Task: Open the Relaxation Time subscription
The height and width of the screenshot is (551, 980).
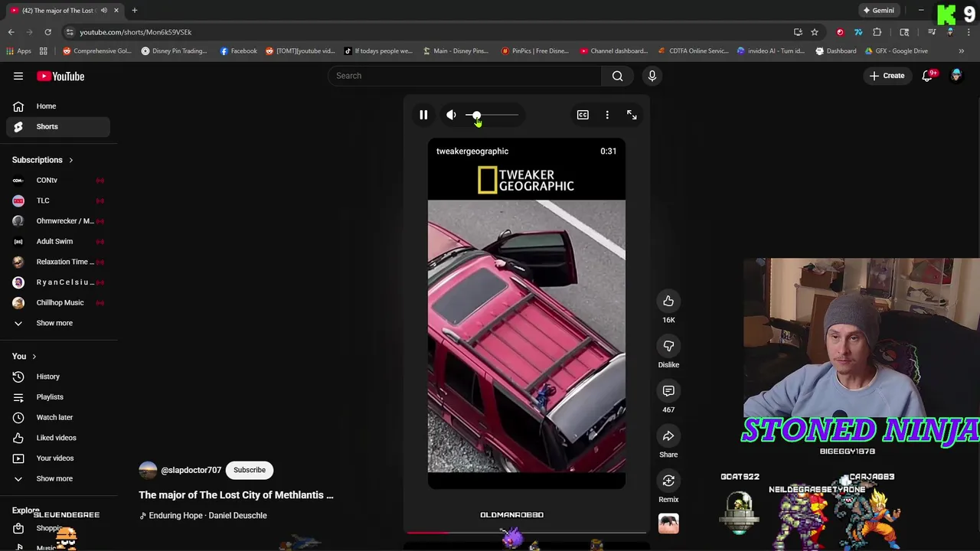Action: 58,262
